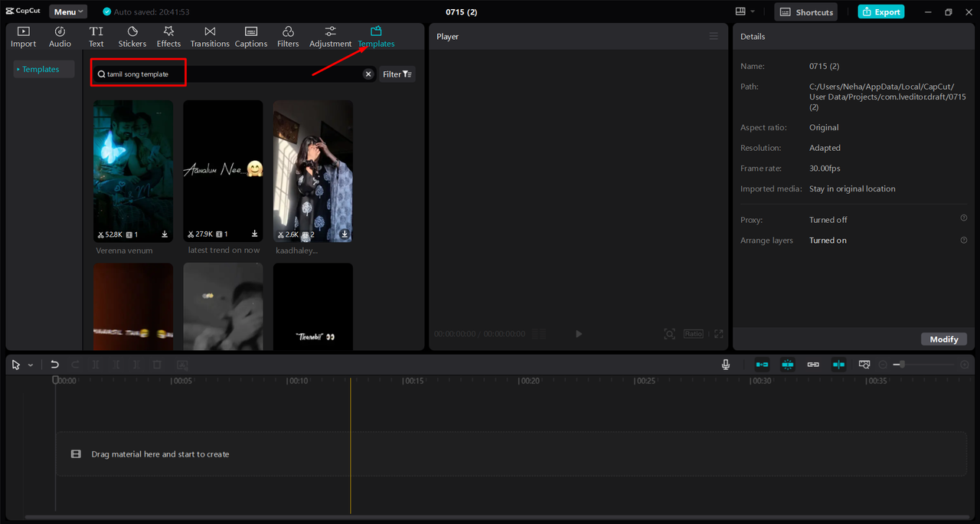Image resolution: width=980 pixels, height=524 pixels.
Task: Click the Export button
Action: pos(880,11)
